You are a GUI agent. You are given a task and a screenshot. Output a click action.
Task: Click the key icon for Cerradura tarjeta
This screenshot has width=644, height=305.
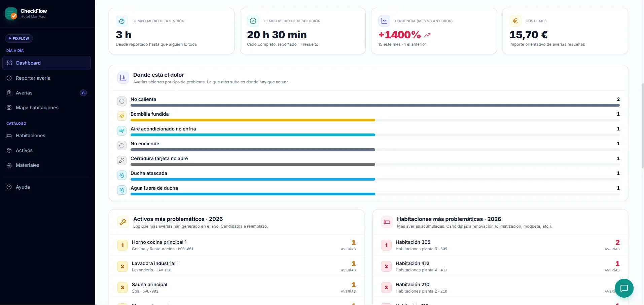coord(122,160)
